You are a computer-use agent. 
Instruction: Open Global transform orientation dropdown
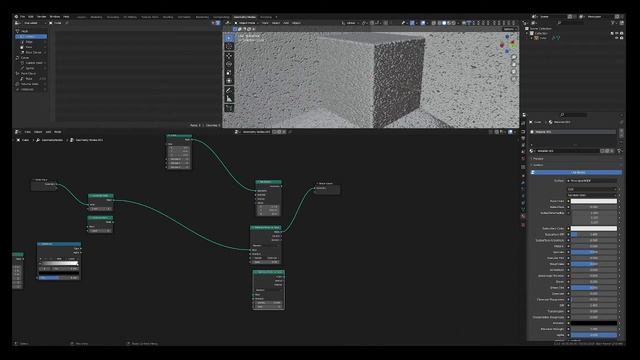[x=351, y=23]
